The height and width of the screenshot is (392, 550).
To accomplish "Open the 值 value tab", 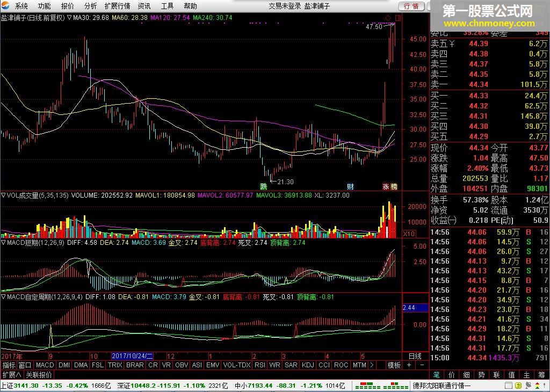I will pyautogui.click(x=512, y=375).
